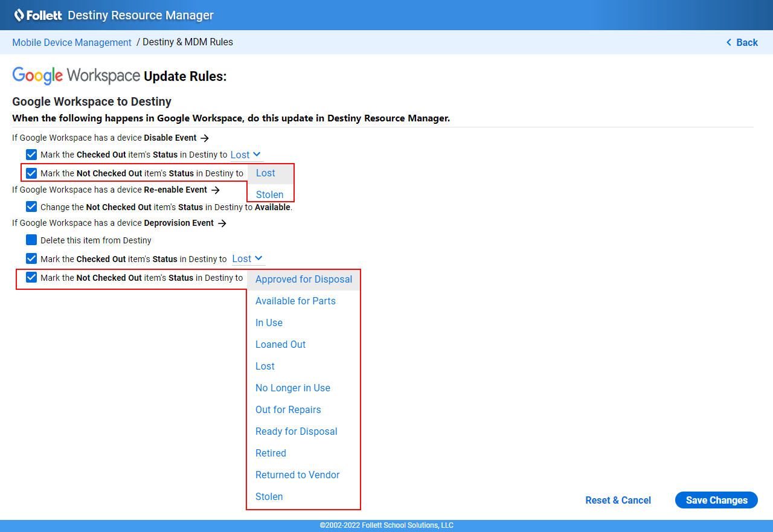This screenshot has height=532, width=773.
Task: Click the Follett logo in header
Action: click(x=38, y=15)
